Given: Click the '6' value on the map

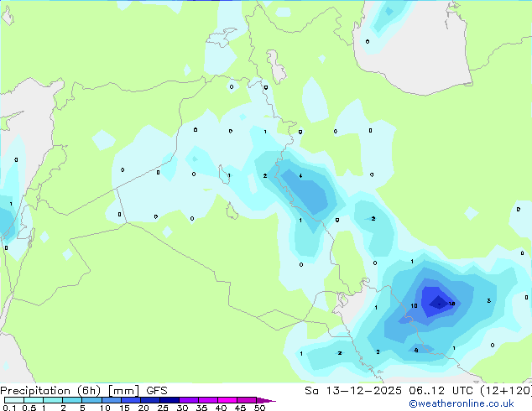Looking at the screenshot, I should 416,351.
